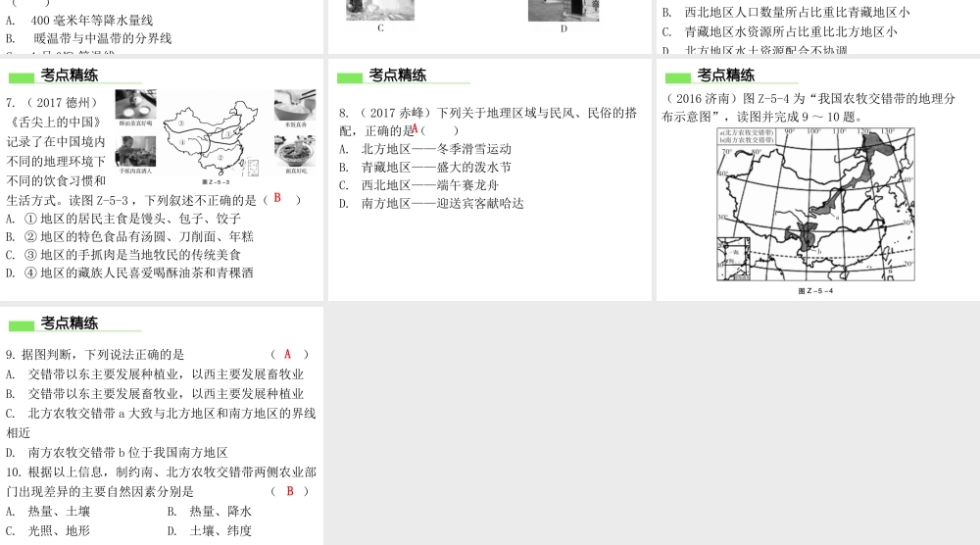Click the red answer B for question 10
Screen dimensions: 980x545
click(290, 491)
